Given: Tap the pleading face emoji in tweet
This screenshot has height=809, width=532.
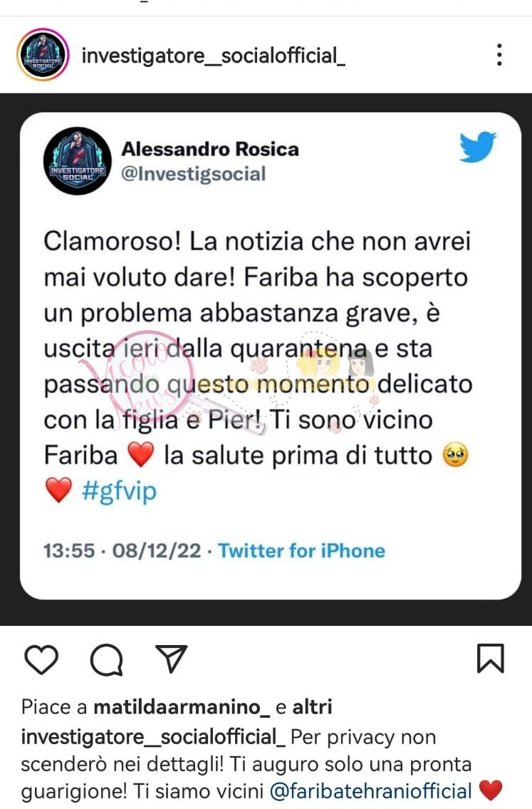Looking at the screenshot, I should pyautogui.click(x=456, y=455).
